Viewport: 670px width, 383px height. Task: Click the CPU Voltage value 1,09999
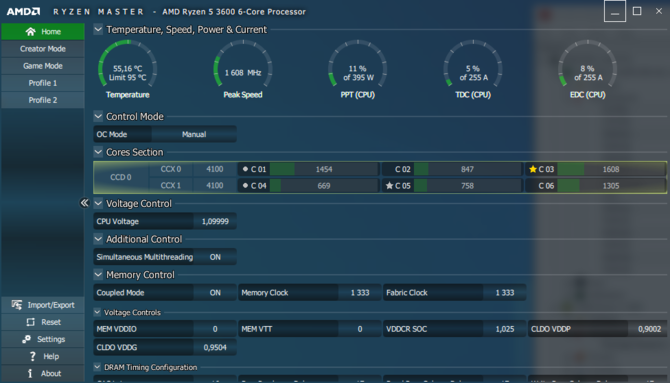coord(215,221)
